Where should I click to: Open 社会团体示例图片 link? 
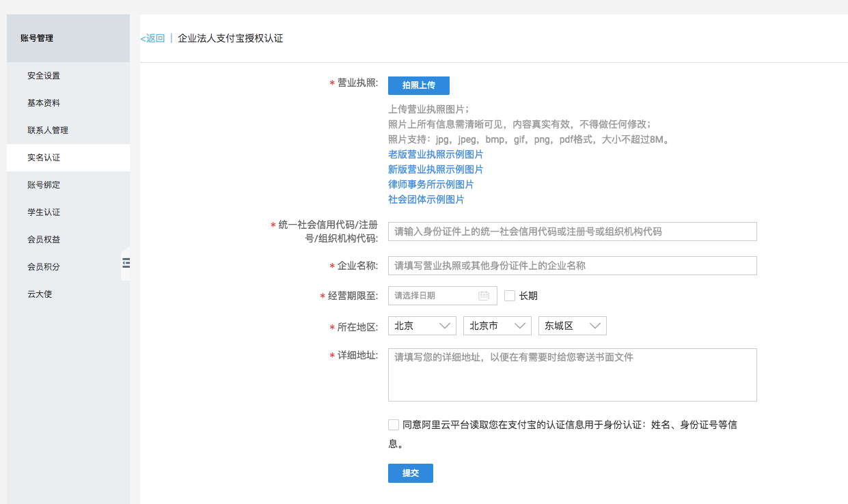pyautogui.click(x=426, y=199)
